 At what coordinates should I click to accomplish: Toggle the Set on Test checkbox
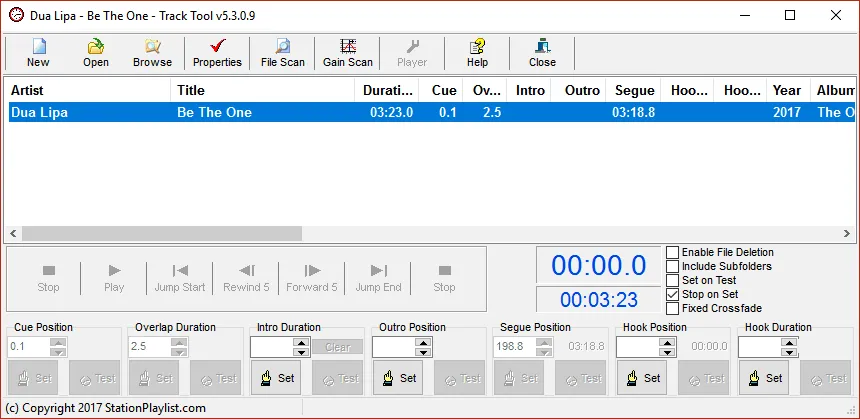point(672,280)
